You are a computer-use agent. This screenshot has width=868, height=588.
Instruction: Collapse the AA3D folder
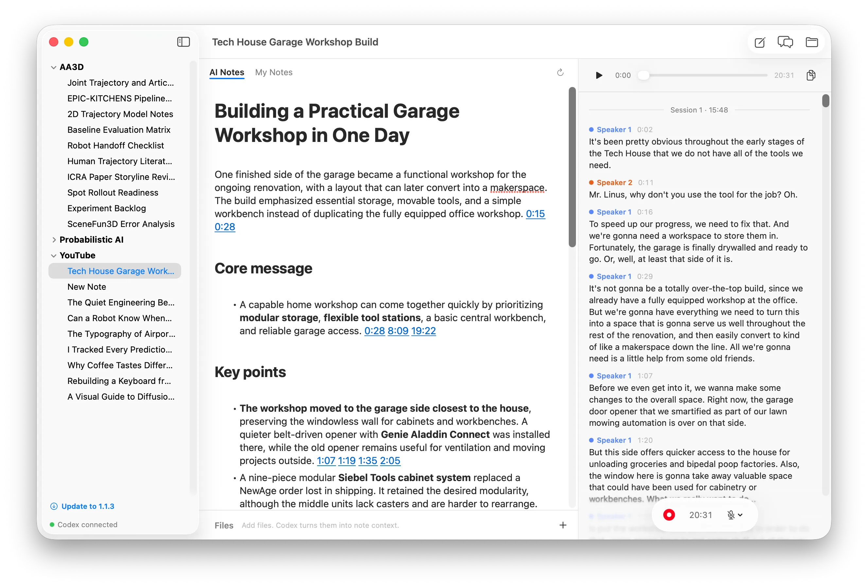(54, 67)
